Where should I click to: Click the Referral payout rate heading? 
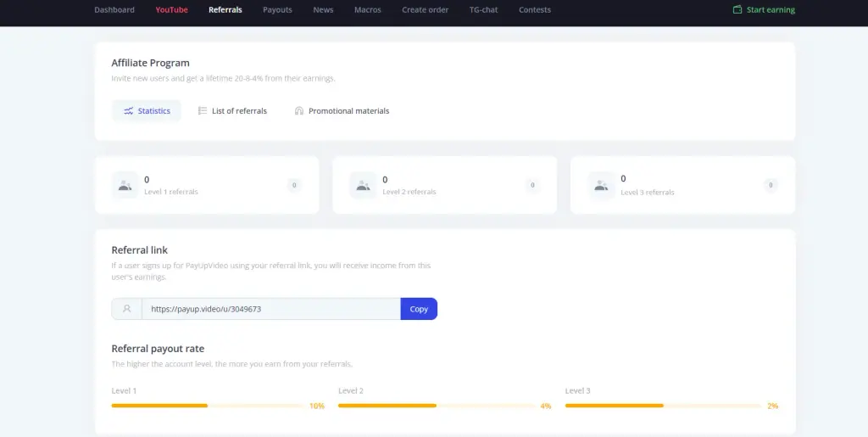pos(158,349)
